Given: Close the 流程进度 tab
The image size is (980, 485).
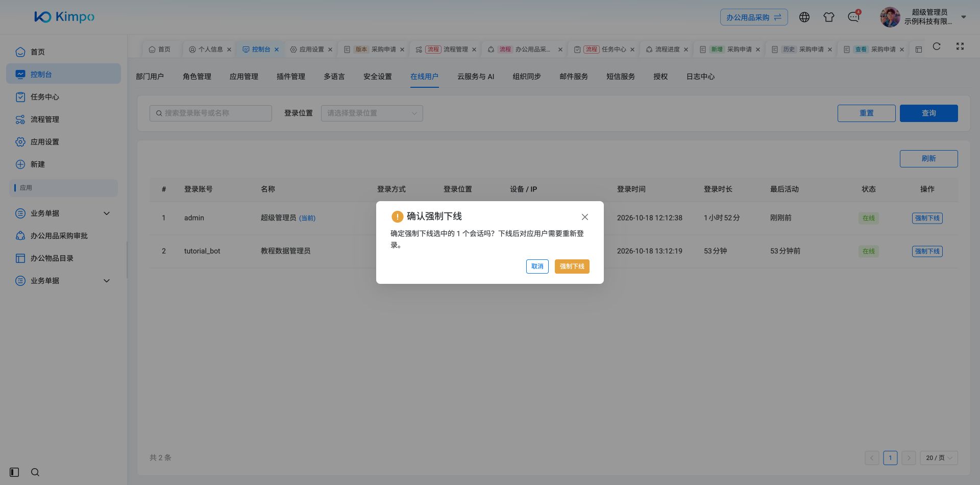Looking at the screenshot, I should tap(686, 50).
